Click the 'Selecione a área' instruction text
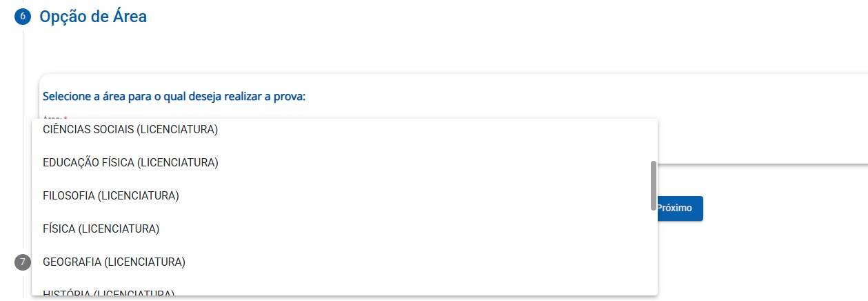The height and width of the screenshot is (301, 868). (x=174, y=96)
